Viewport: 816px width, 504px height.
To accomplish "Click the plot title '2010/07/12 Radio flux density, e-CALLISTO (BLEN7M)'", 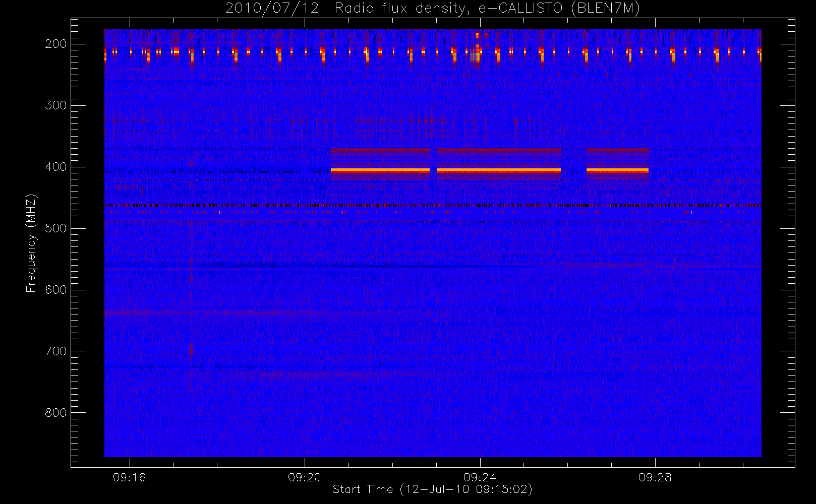I will [x=432, y=9].
